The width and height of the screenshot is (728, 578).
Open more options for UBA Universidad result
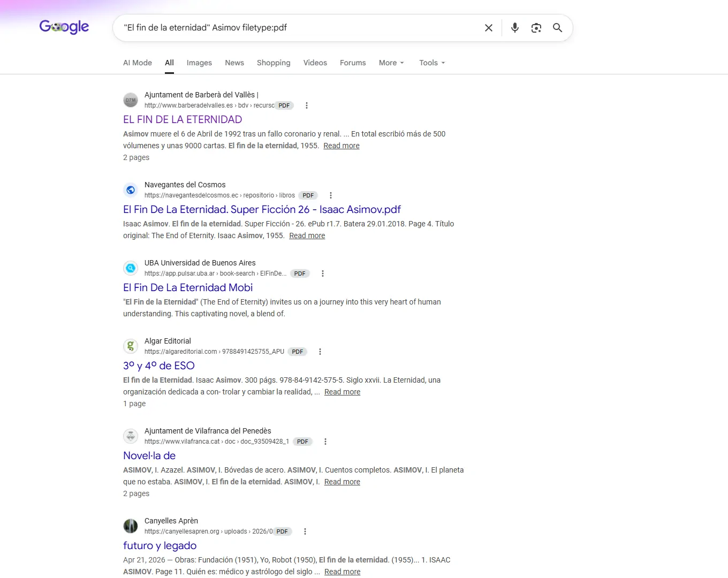[323, 273]
